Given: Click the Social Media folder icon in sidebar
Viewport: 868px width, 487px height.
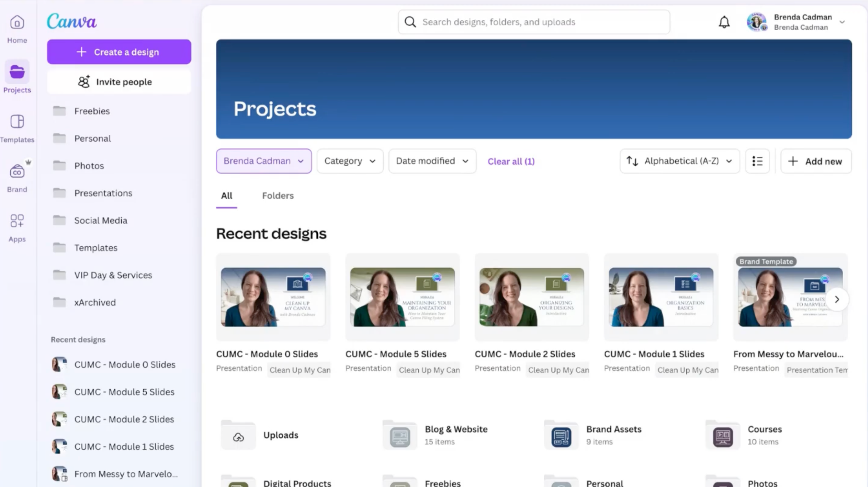Looking at the screenshot, I should pyautogui.click(x=59, y=220).
